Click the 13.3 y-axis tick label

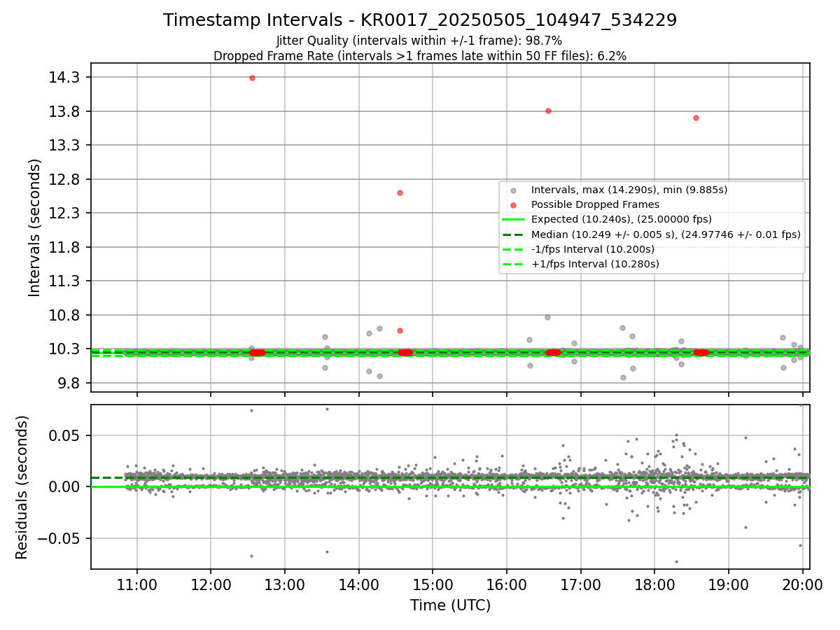pos(64,145)
